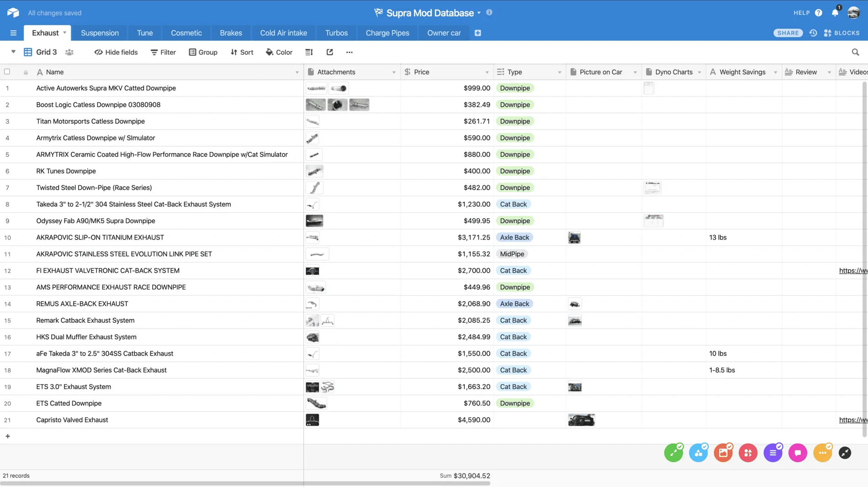This screenshot has height=487, width=868.
Task: Open revision history clock icon
Action: tap(813, 33)
